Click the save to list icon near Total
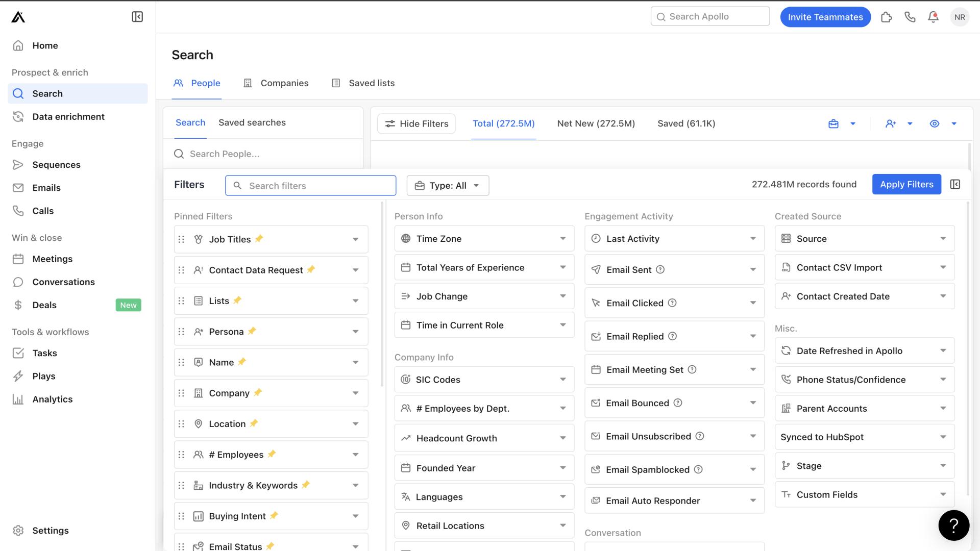This screenshot has height=551, width=980. pyautogui.click(x=834, y=123)
